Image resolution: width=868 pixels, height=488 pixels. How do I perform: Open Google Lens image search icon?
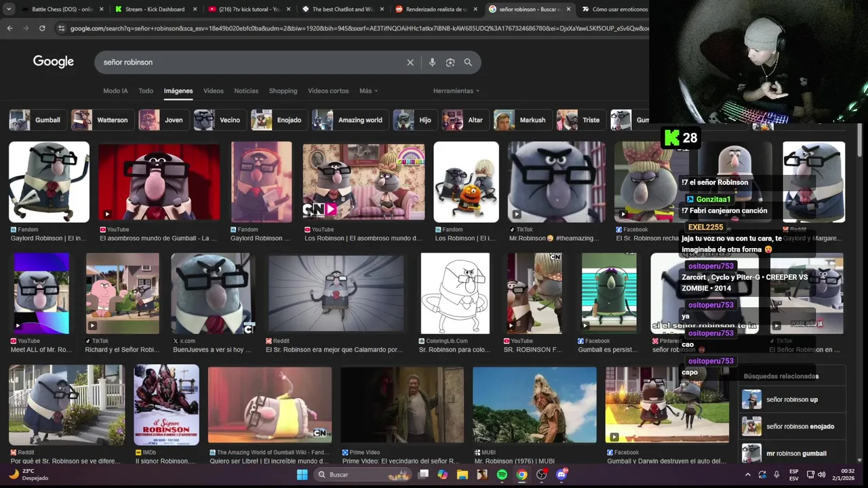(450, 62)
